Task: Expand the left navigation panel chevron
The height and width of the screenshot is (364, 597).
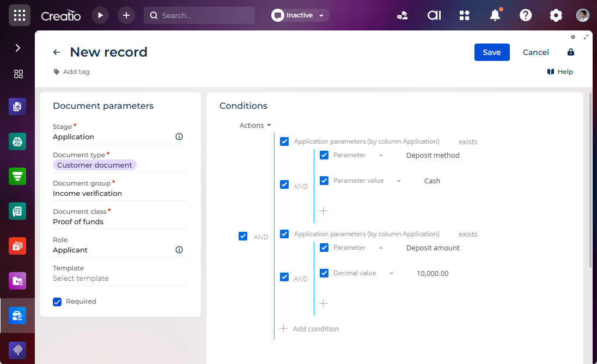Action: (17, 48)
